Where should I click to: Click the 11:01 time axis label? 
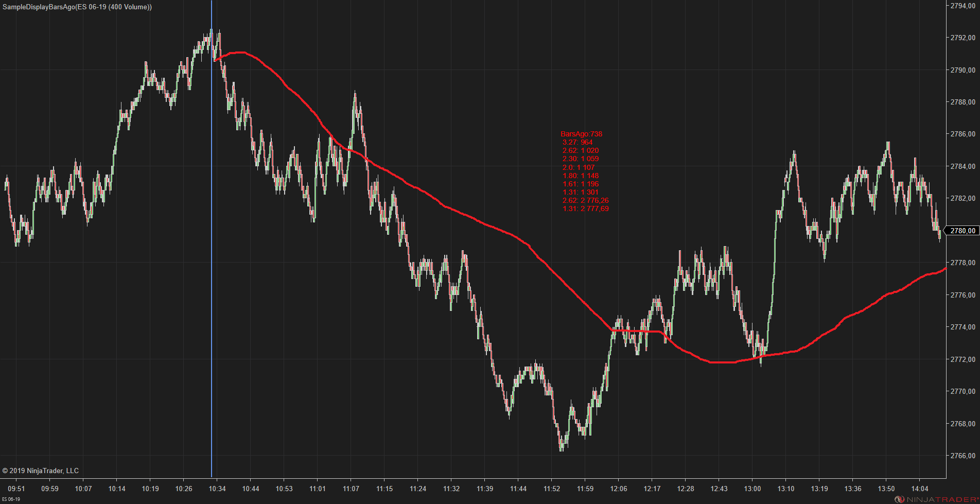pyautogui.click(x=318, y=489)
